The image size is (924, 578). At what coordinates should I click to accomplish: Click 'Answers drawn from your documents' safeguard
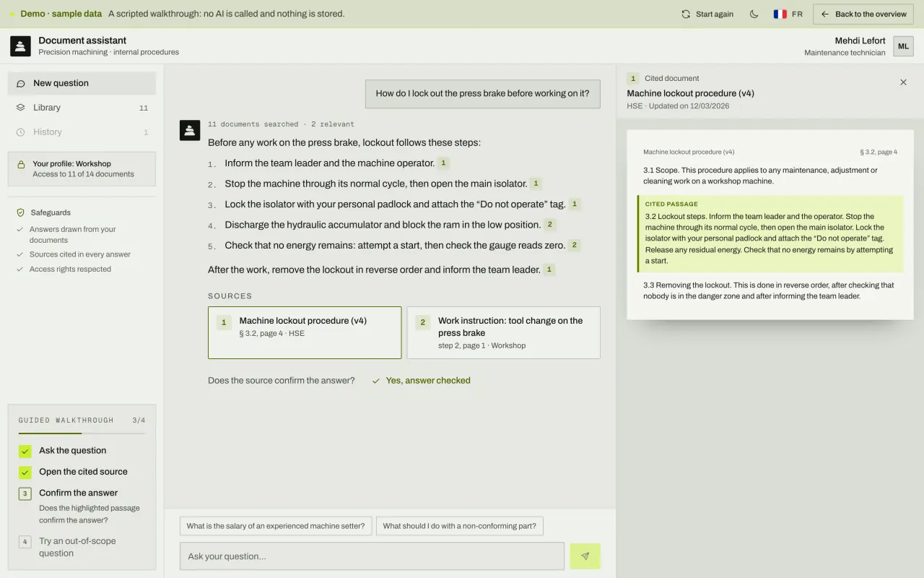[x=72, y=235]
